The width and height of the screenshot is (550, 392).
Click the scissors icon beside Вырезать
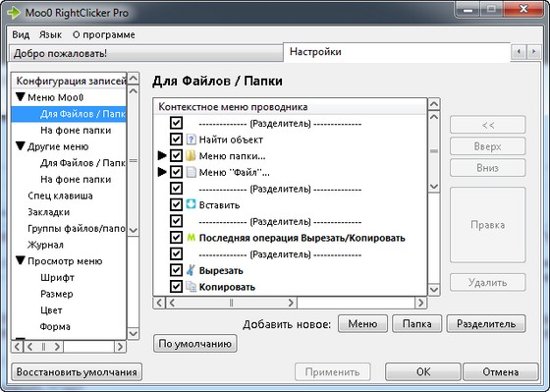coord(191,270)
